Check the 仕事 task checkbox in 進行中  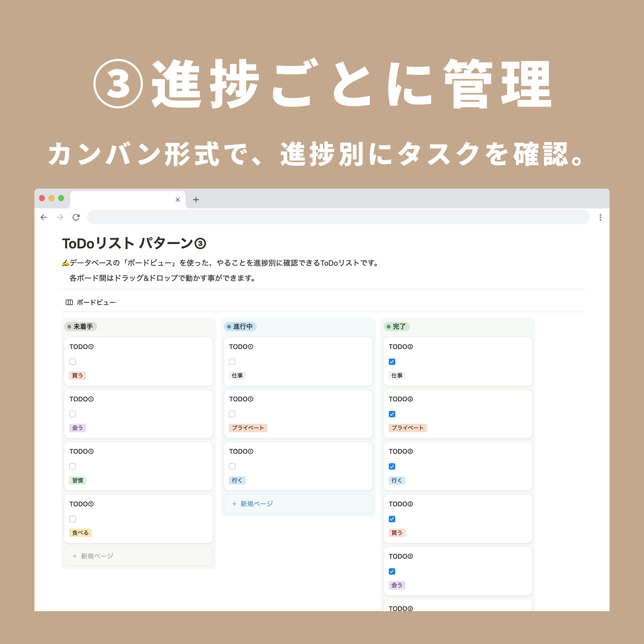[x=232, y=362]
